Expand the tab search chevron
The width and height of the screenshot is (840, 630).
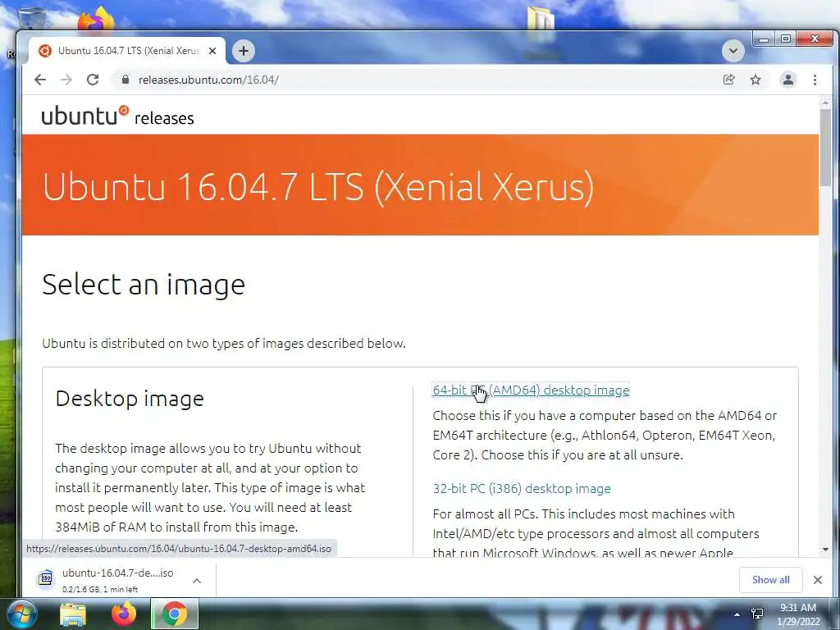[x=733, y=51]
